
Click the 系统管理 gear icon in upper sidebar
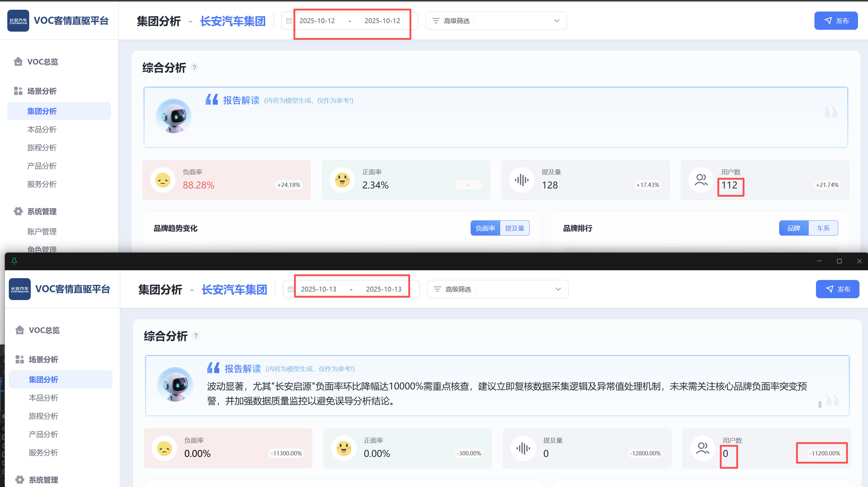pos(18,212)
